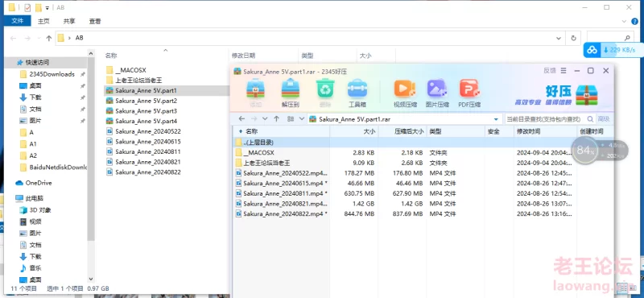Click the greyed 删除 delete icon

coord(325,93)
